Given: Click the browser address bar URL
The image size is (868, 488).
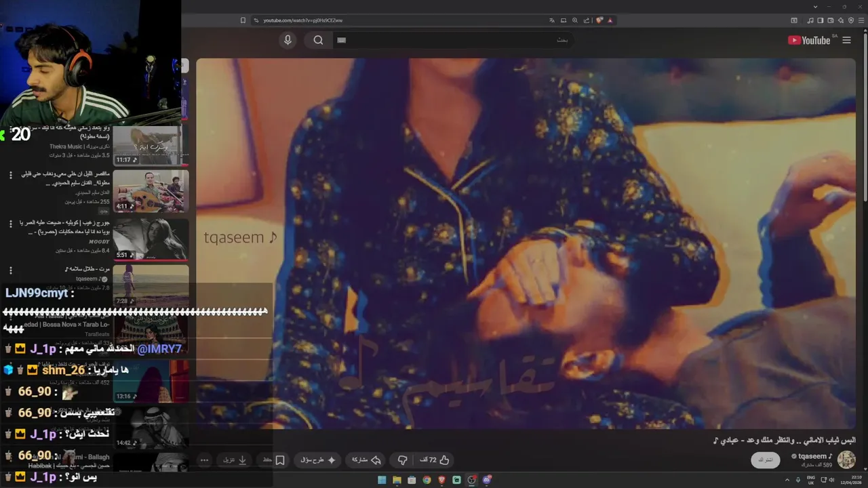Looking at the screenshot, I should point(302,20).
